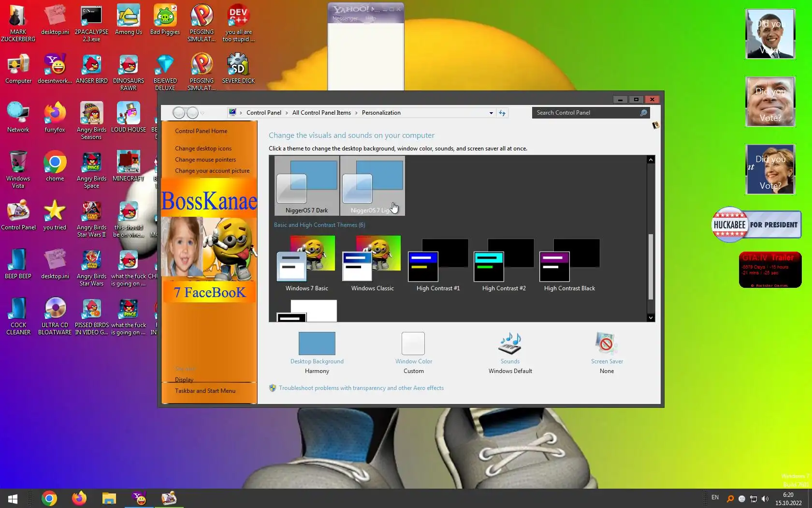Click the Forward arrow in Control Panel
Viewport: 812px width, 508px height.
(192, 113)
